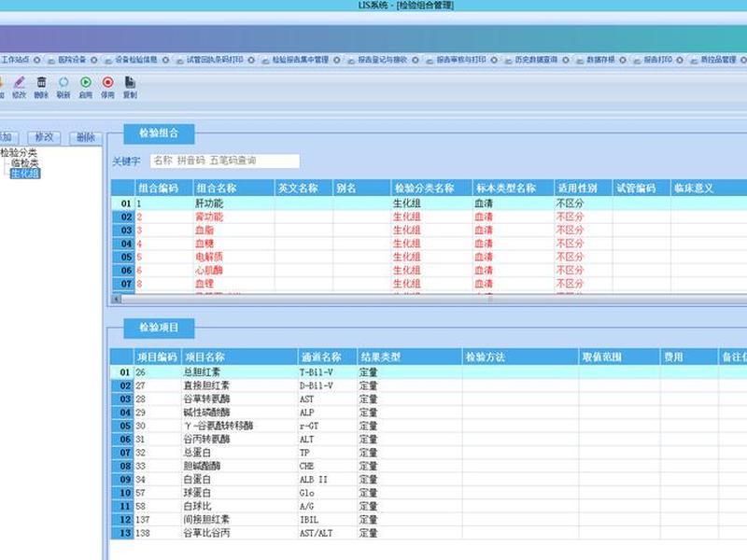Image resolution: width=747 pixels, height=560 pixels.
Task: Close the 报告审核与打印 tab
Action: tap(494, 60)
